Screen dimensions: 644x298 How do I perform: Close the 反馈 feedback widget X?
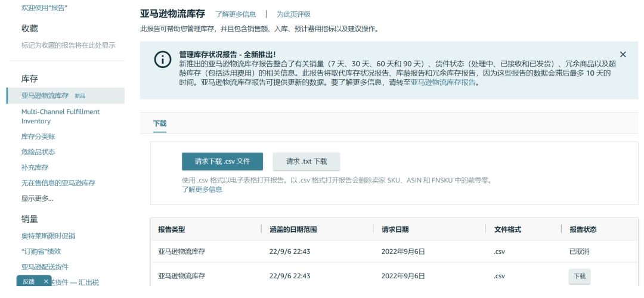tap(46, 281)
